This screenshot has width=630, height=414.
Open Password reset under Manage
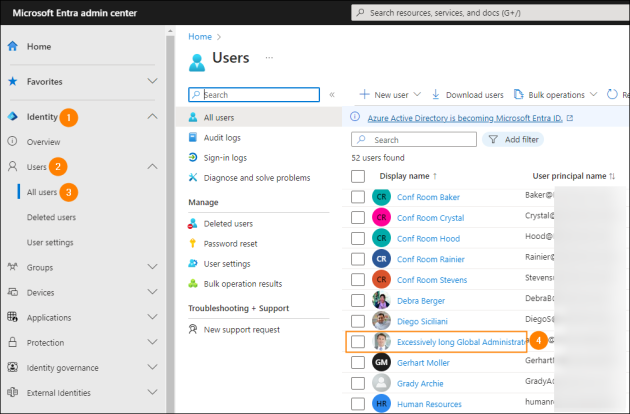(x=230, y=244)
